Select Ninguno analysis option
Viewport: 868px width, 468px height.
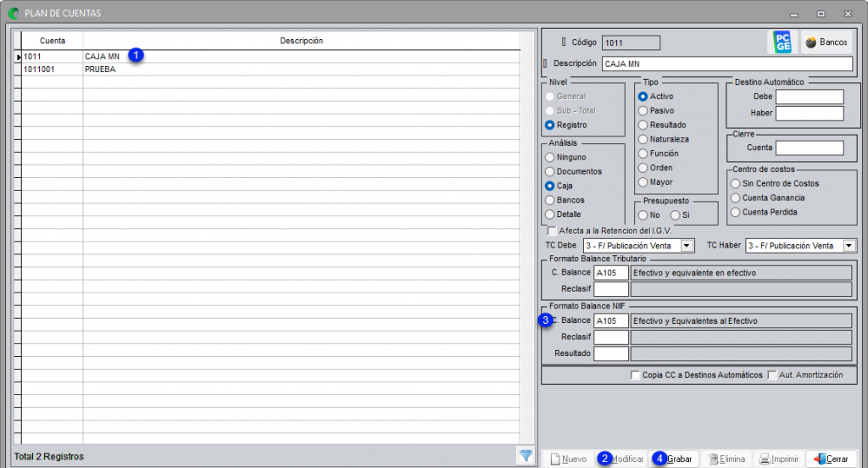tap(549, 158)
